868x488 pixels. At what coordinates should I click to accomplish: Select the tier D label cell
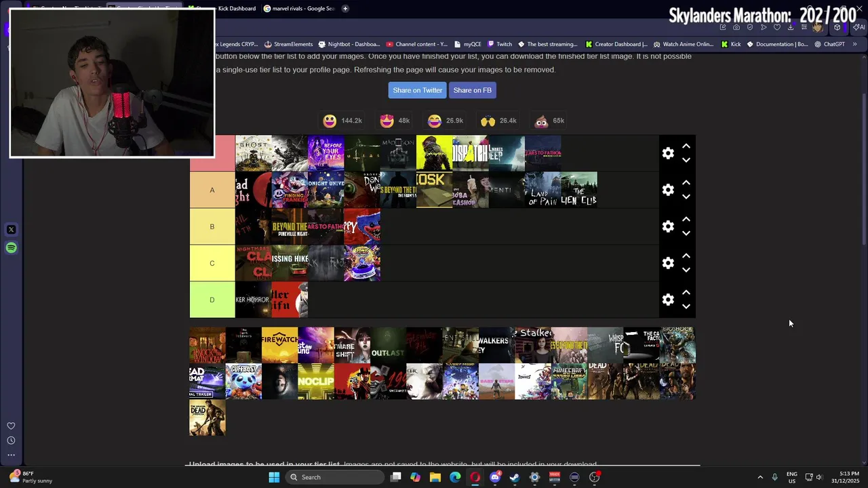(x=212, y=300)
